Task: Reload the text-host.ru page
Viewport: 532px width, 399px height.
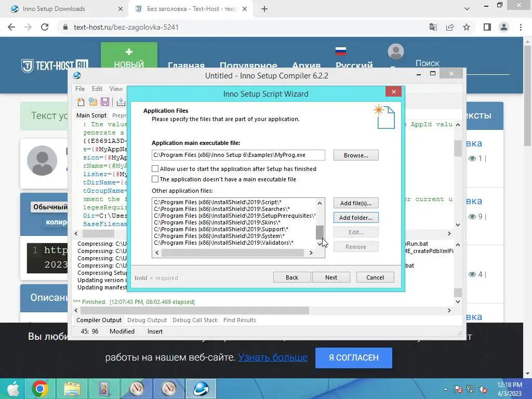Action: pyautogui.click(x=45, y=27)
